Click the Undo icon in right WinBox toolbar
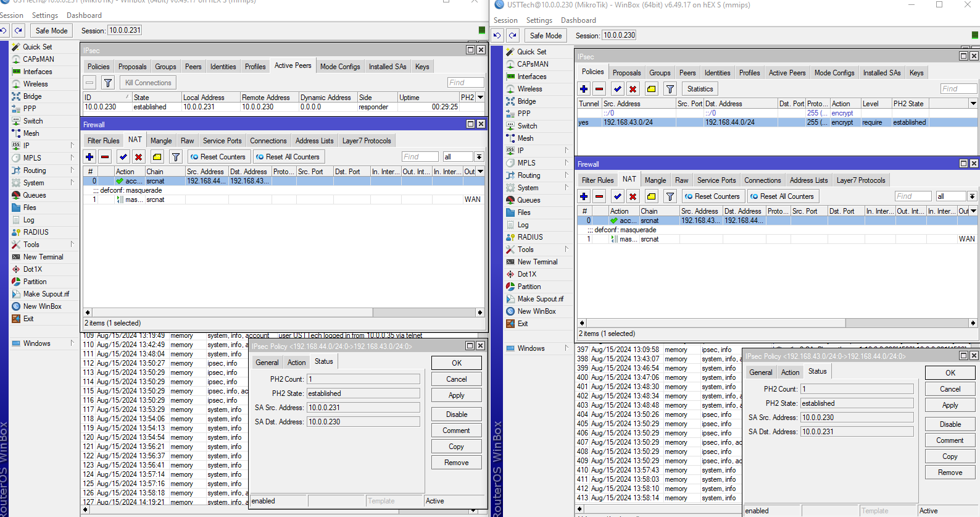The height and width of the screenshot is (517, 980). (x=497, y=36)
